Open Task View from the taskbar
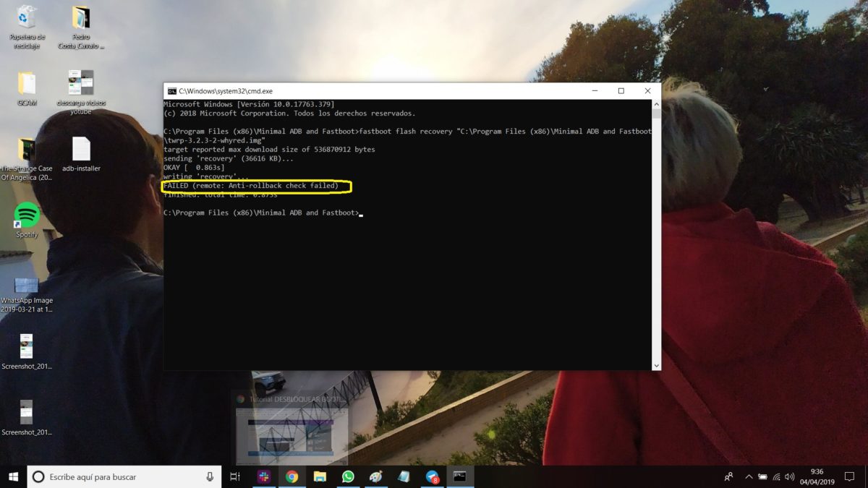Viewport: 868px width, 488px height. [x=235, y=476]
